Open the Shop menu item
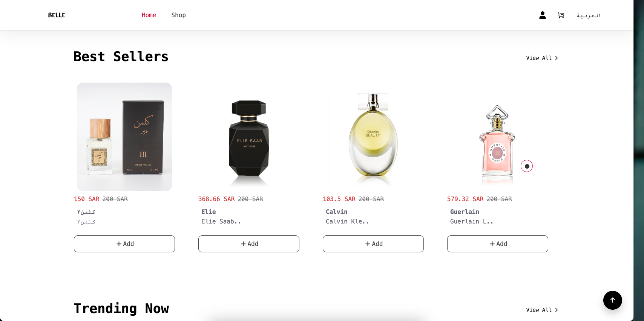The height and width of the screenshot is (321, 644). tap(178, 15)
